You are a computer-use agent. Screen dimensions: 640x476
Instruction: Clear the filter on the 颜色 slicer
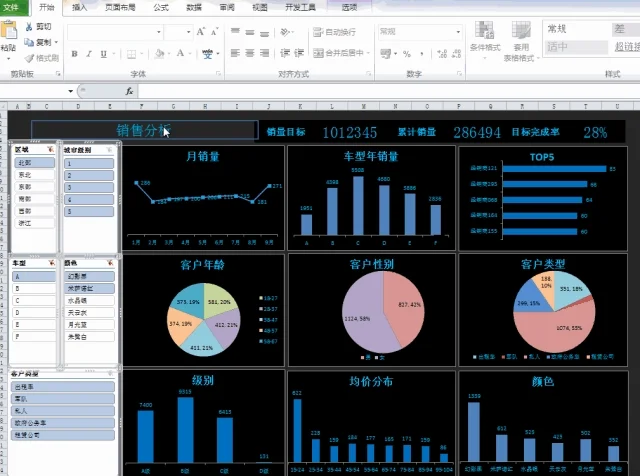(110, 262)
